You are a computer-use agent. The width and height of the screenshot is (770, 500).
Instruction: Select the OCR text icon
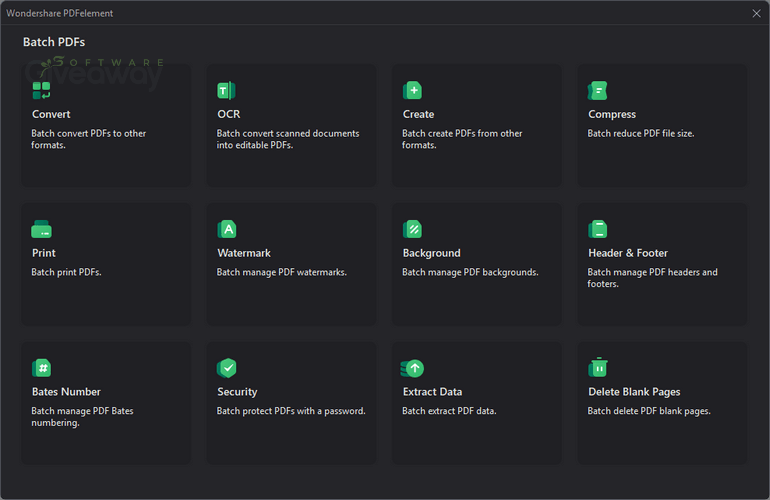pos(226,90)
